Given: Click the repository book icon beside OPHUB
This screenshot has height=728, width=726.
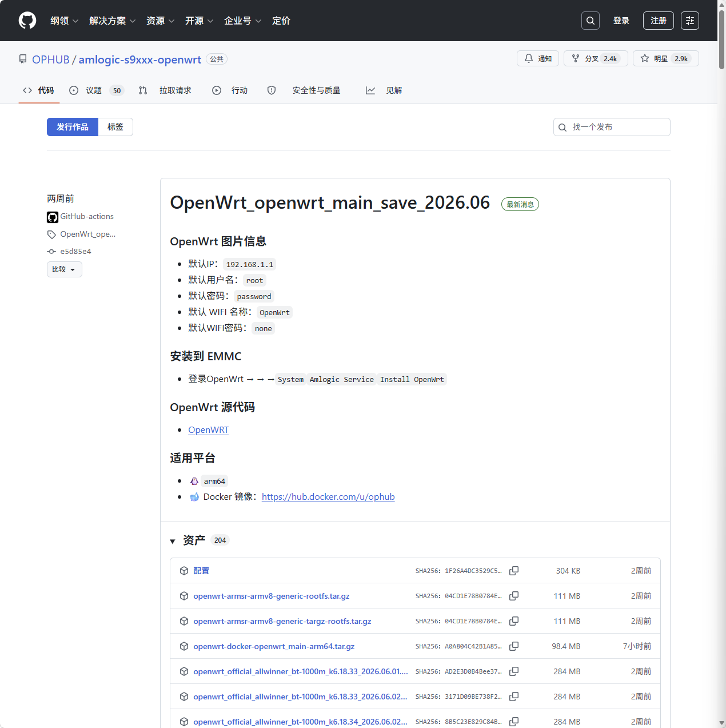Looking at the screenshot, I should tap(23, 59).
